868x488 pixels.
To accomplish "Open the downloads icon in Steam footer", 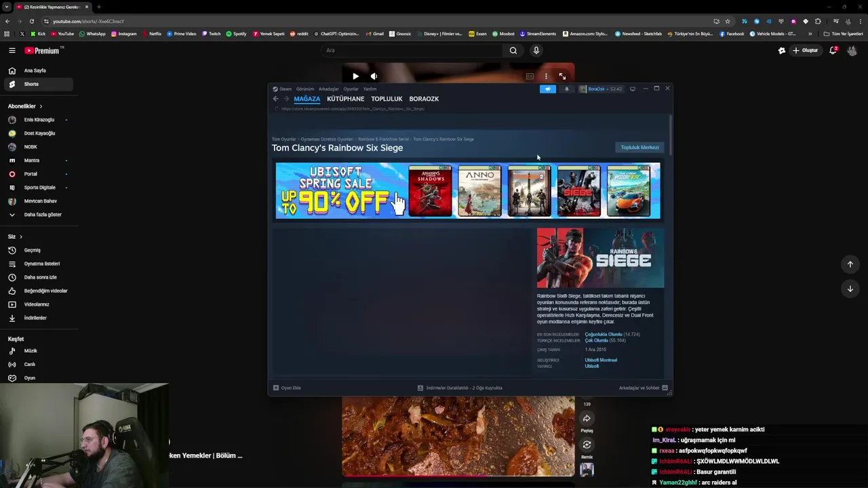I will [420, 388].
